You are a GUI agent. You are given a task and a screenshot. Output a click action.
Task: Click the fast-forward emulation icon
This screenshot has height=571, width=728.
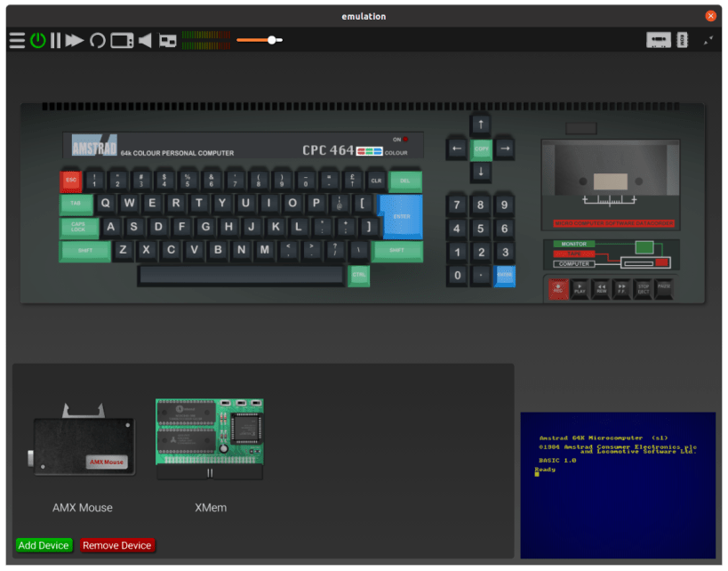75,40
